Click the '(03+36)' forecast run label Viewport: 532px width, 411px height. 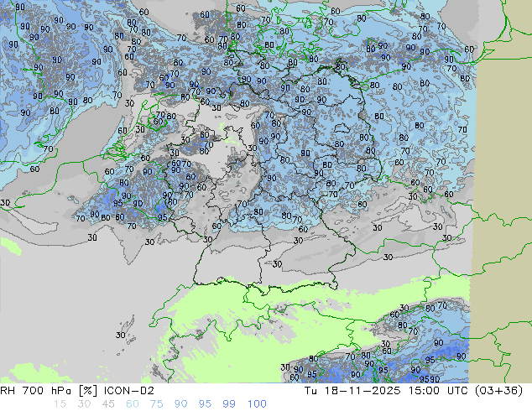(499, 391)
